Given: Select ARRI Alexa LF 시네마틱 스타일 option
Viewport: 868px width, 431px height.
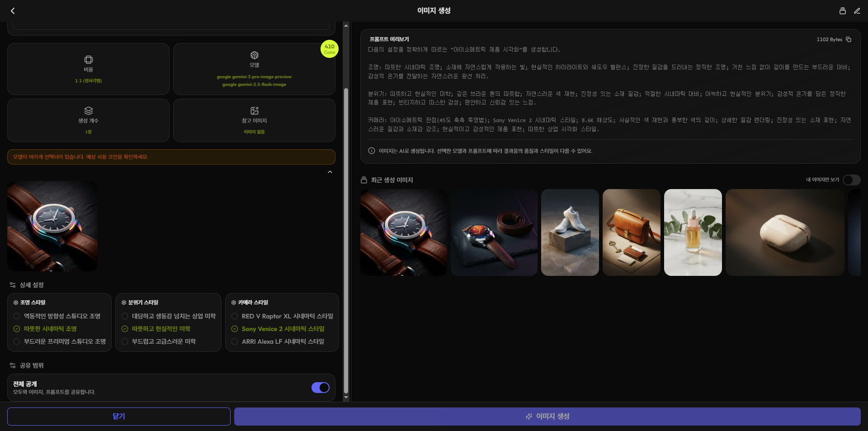Looking at the screenshot, I should tap(282, 341).
